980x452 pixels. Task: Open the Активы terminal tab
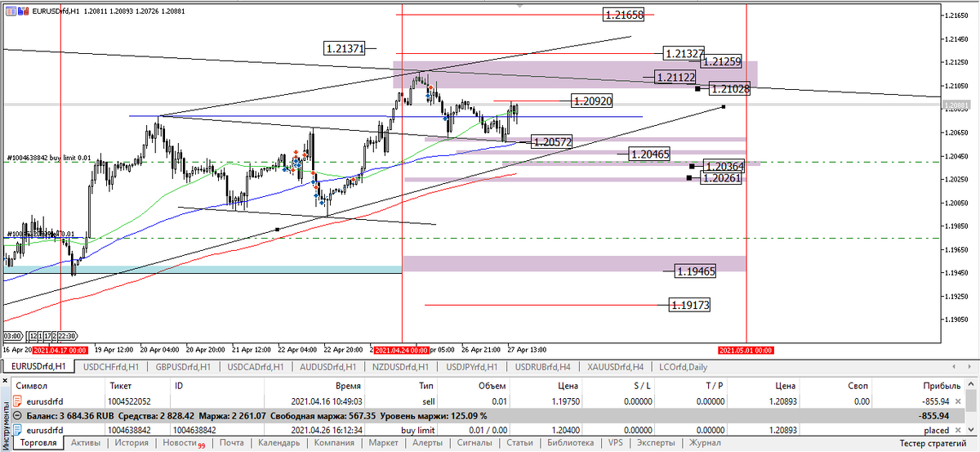tap(86, 442)
